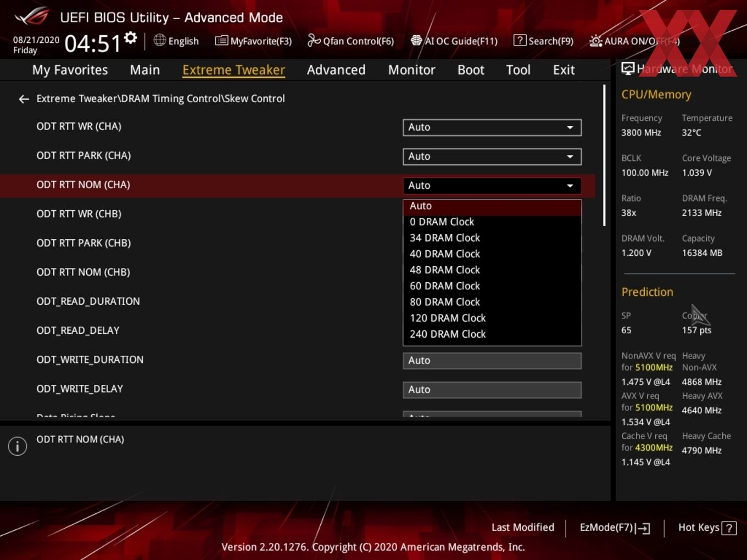Click the 04:51 clock display
Viewport: 747px width, 560px height.
pyautogui.click(x=92, y=43)
